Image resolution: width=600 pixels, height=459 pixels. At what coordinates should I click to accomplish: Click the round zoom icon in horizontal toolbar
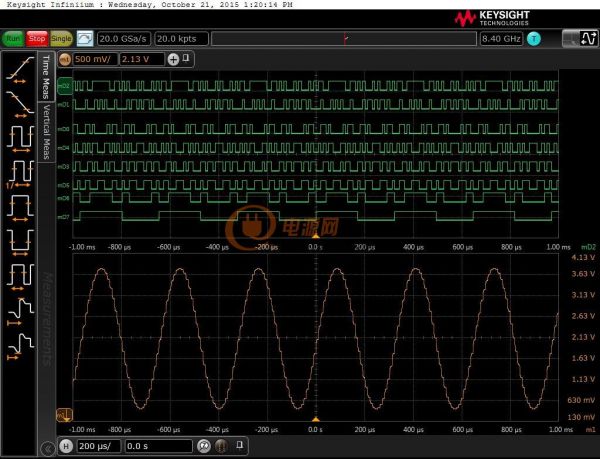coord(204,446)
